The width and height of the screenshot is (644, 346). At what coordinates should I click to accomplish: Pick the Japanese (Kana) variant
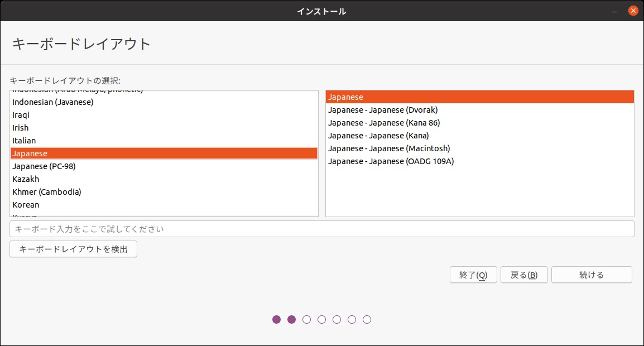pyautogui.click(x=480, y=135)
